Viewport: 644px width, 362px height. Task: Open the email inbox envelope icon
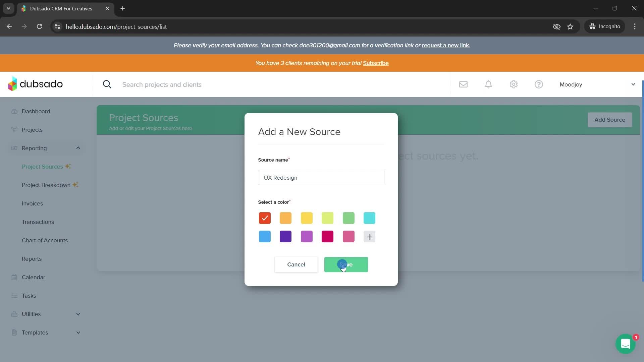pyautogui.click(x=463, y=84)
